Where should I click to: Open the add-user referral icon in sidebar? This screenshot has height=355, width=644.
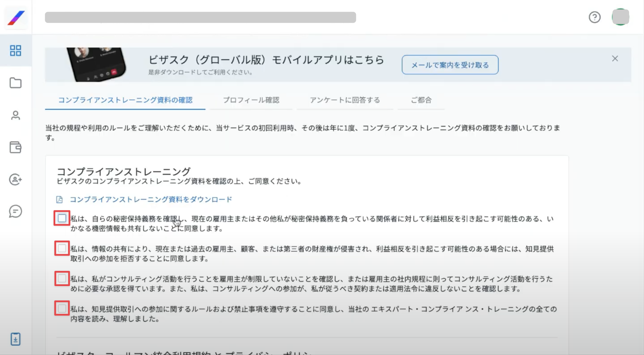tap(16, 179)
